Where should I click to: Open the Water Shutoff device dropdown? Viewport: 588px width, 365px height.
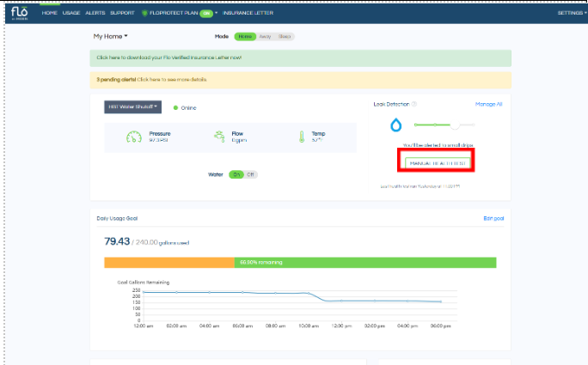click(133, 107)
